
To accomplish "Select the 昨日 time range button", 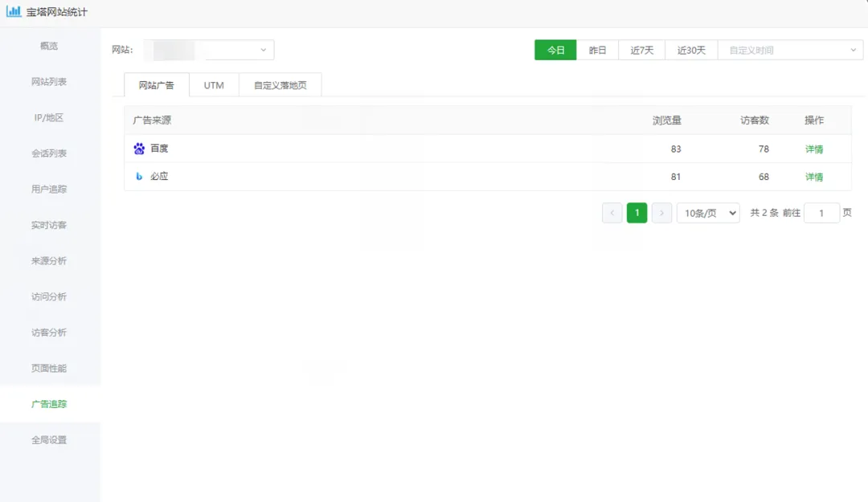I will coord(597,50).
